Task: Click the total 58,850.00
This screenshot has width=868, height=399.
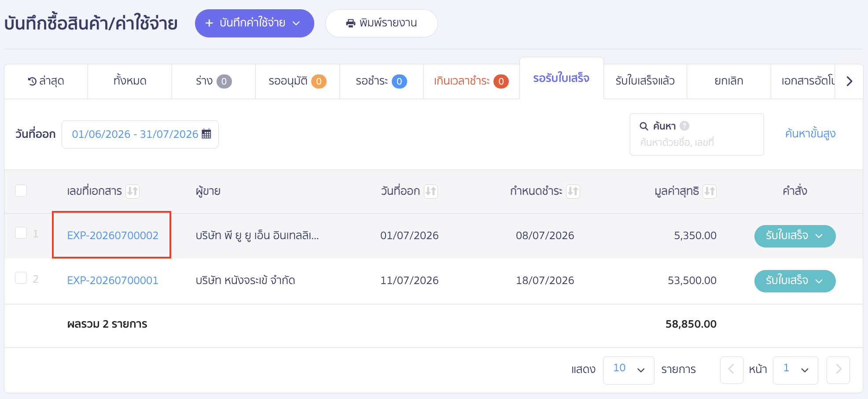Action: pyautogui.click(x=691, y=324)
